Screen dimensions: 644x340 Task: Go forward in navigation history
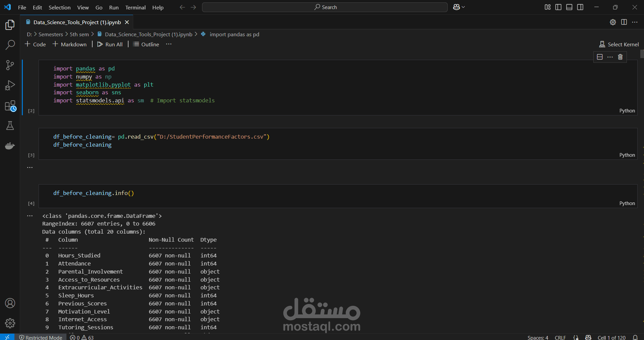pos(193,7)
